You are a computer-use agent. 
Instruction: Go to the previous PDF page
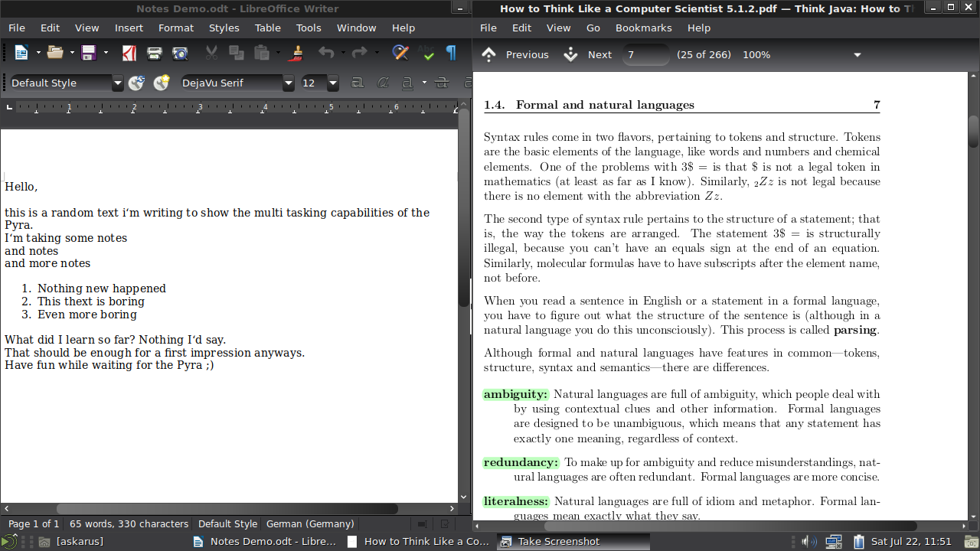coord(515,54)
